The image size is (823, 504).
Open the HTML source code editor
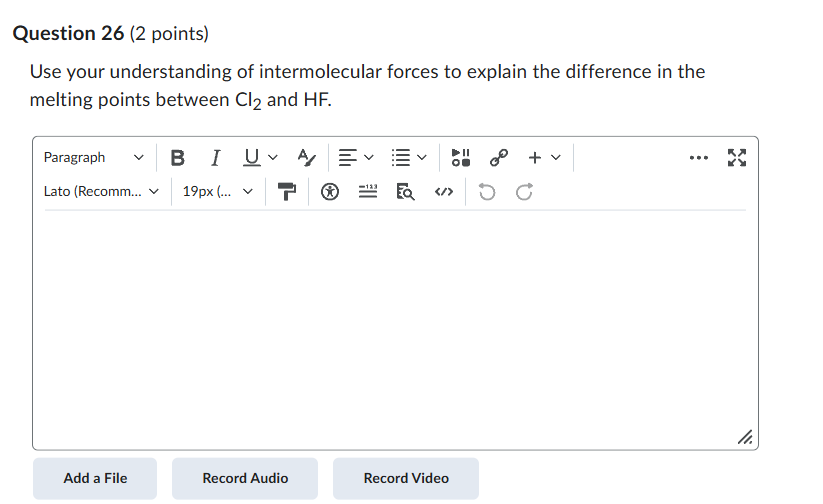(x=444, y=192)
